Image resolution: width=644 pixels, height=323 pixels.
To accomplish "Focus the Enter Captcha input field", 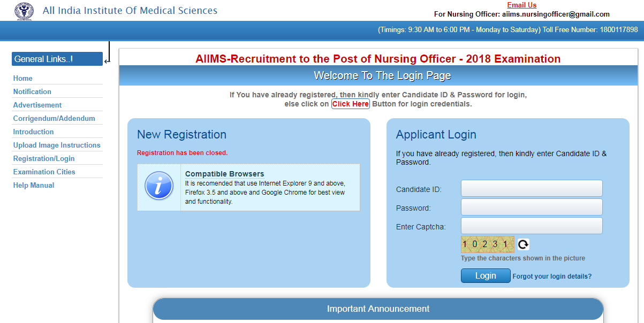I will pyautogui.click(x=532, y=226).
